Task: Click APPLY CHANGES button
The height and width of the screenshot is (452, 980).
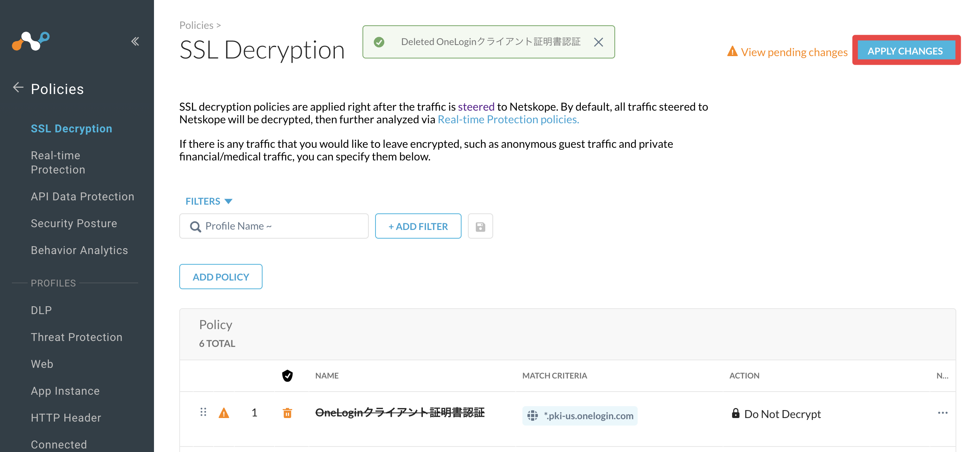Action: tap(905, 51)
